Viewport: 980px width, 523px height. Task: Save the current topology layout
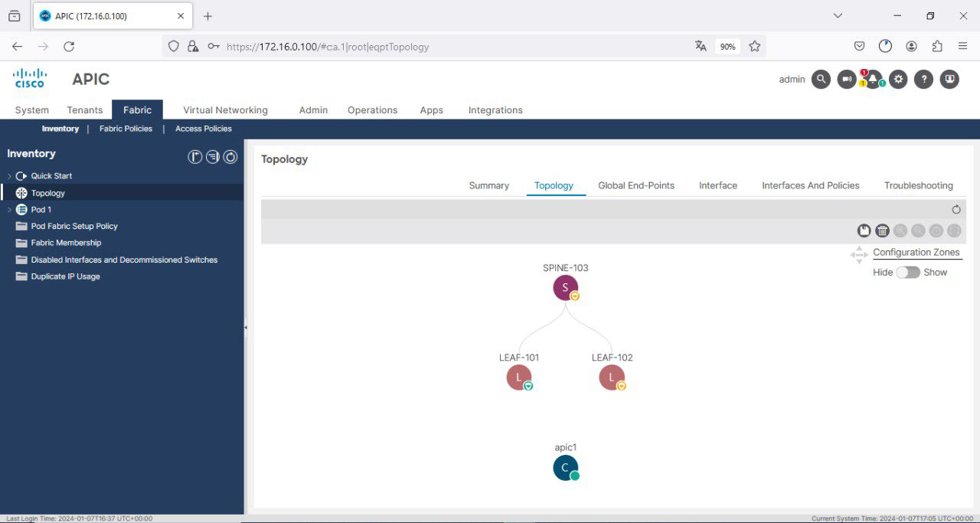(864, 230)
